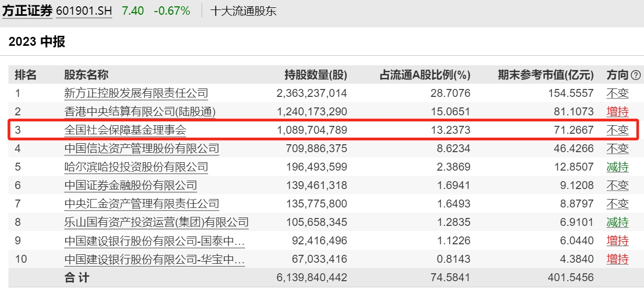Click the change value -0.67%
The width and height of the screenshot is (644, 288).
(172, 11)
